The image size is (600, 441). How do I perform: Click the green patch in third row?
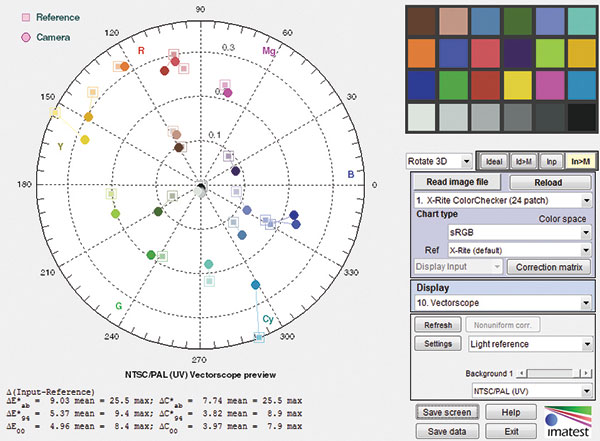coord(453,85)
